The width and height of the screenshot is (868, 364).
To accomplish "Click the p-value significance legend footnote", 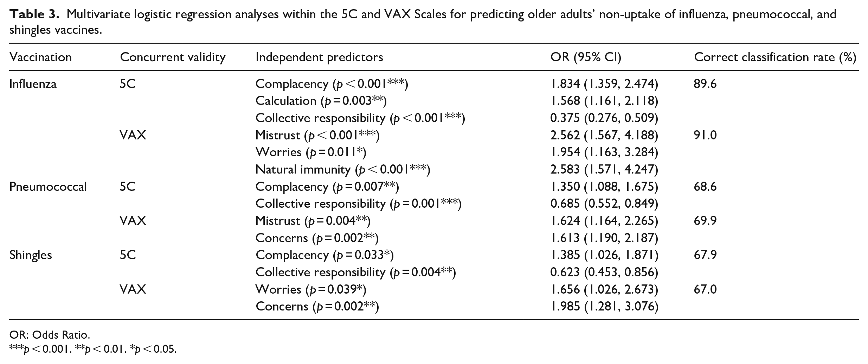I will pyautogui.click(x=93, y=349).
